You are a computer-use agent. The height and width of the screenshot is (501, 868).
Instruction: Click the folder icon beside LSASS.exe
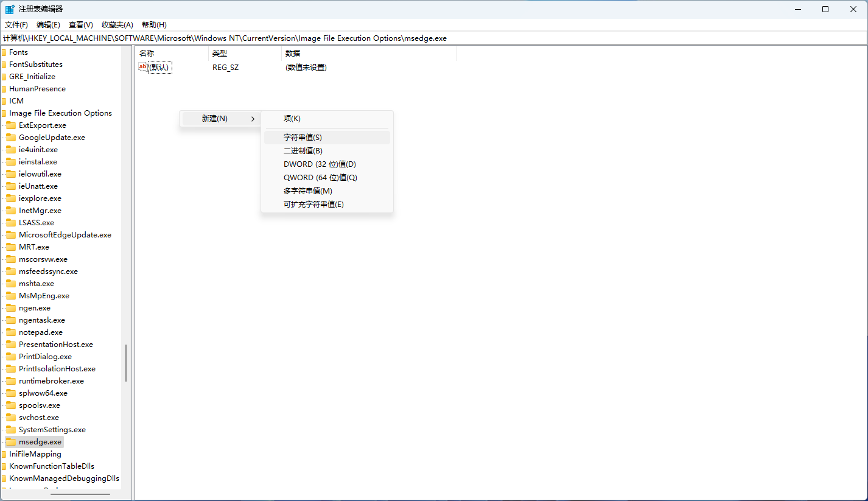(x=11, y=222)
